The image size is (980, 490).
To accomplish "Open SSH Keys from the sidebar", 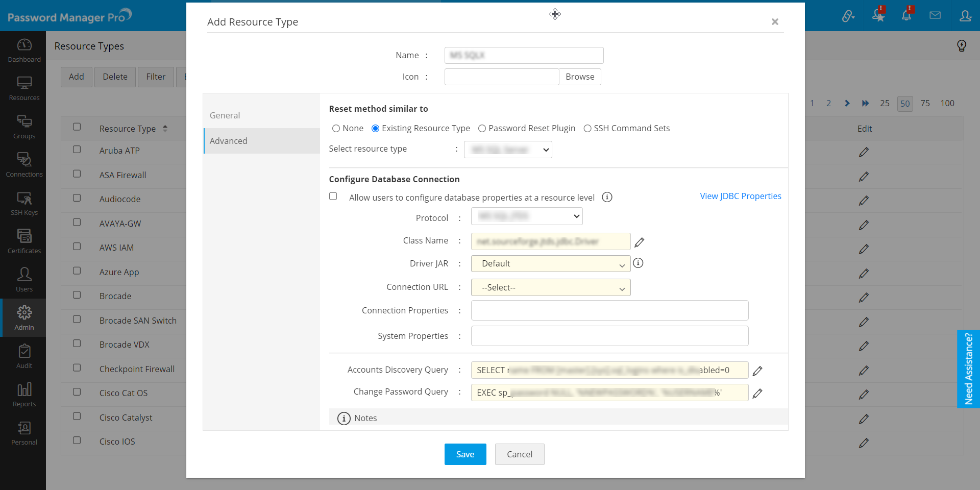I will point(24,203).
